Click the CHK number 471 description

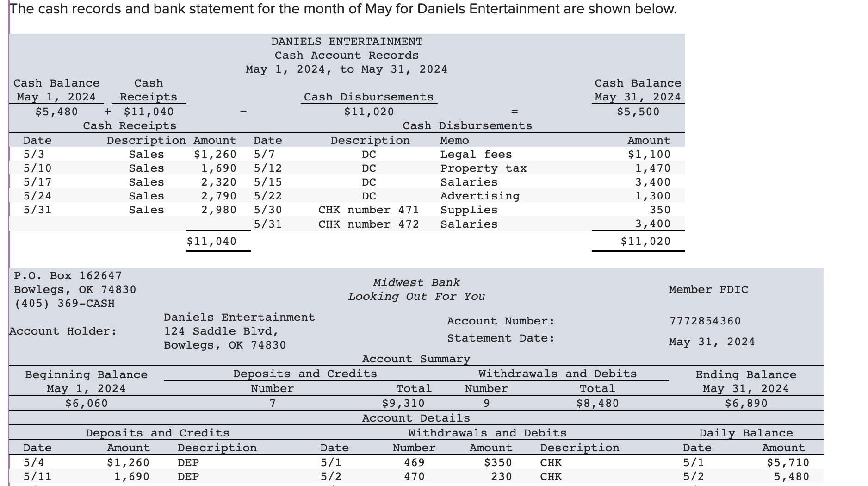pos(369,210)
